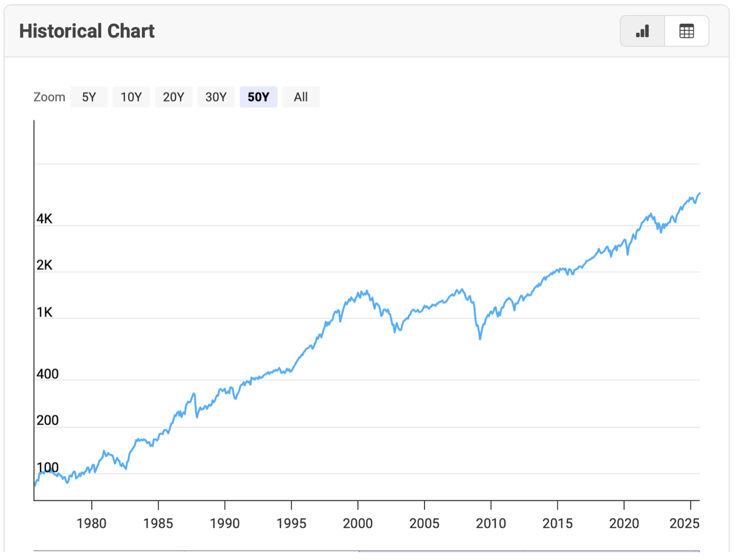
Task: Switch to the data table view icon
Action: point(687,31)
